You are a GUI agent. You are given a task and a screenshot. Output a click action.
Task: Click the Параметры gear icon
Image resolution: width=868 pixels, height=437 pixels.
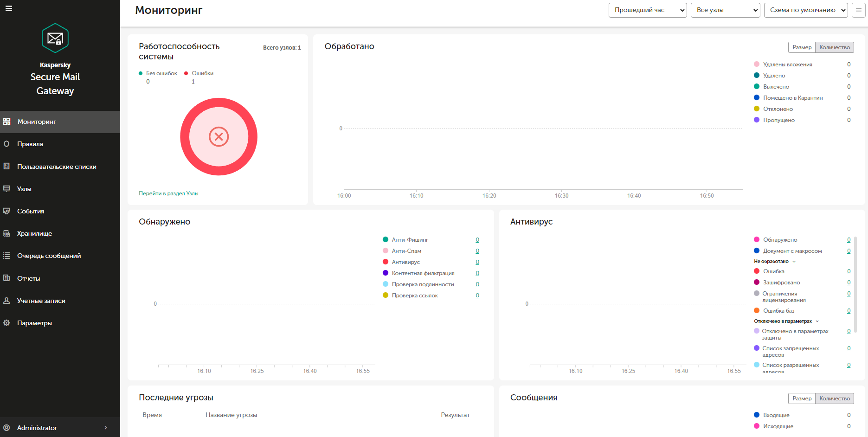point(6,323)
